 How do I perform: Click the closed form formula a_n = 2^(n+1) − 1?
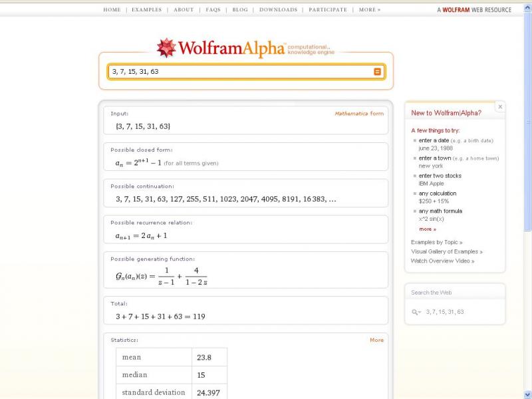(138, 162)
